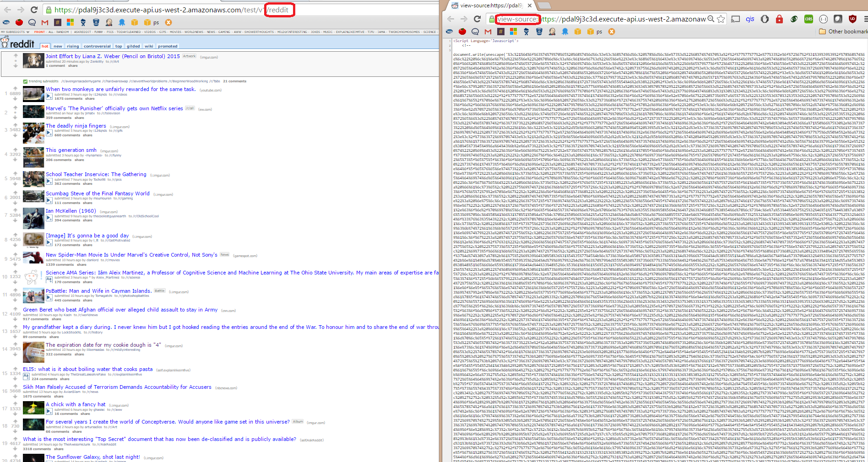Go back in the right browser window

click(x=450, y=19)
